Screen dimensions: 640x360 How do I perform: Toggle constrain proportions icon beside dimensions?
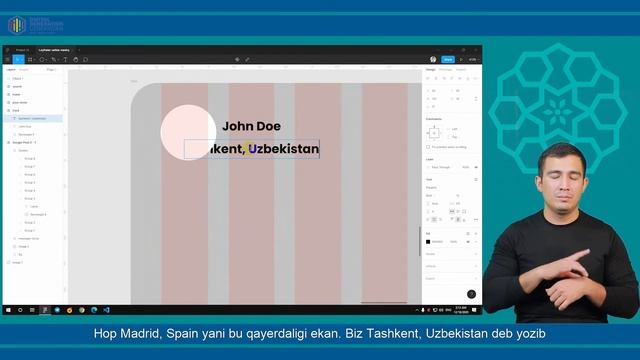click(476, 99)
